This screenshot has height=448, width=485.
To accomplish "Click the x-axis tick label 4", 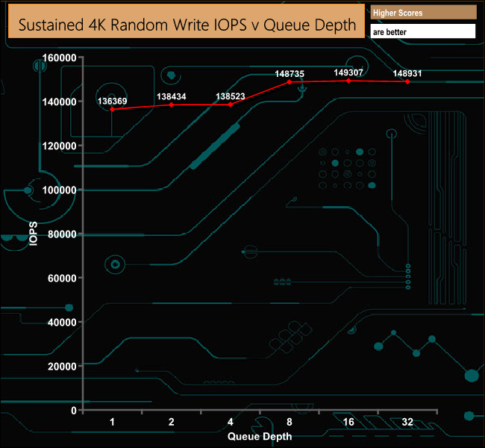I will tap(231, 422).
